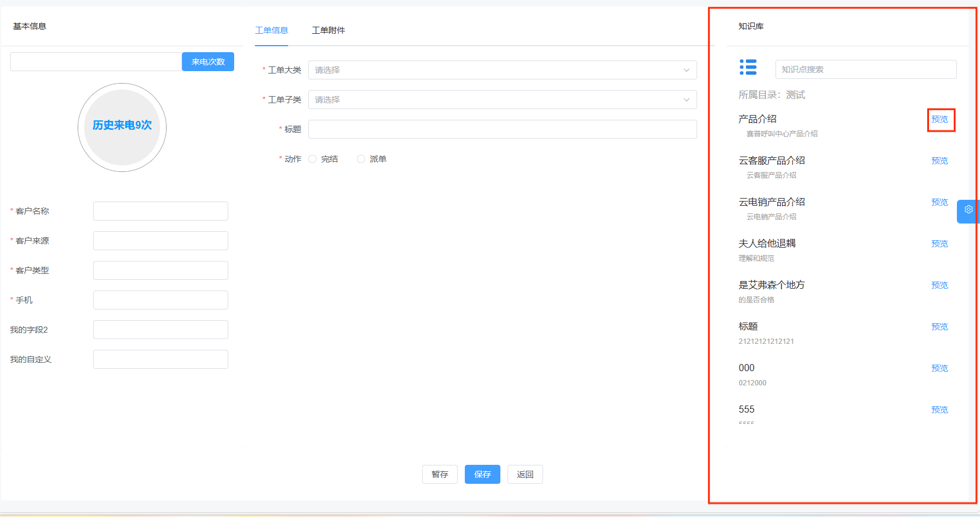Click the 赛普呼叫中心产品介绍 description text
Viewport: 980px width, 517px height.
click(781, 134)
